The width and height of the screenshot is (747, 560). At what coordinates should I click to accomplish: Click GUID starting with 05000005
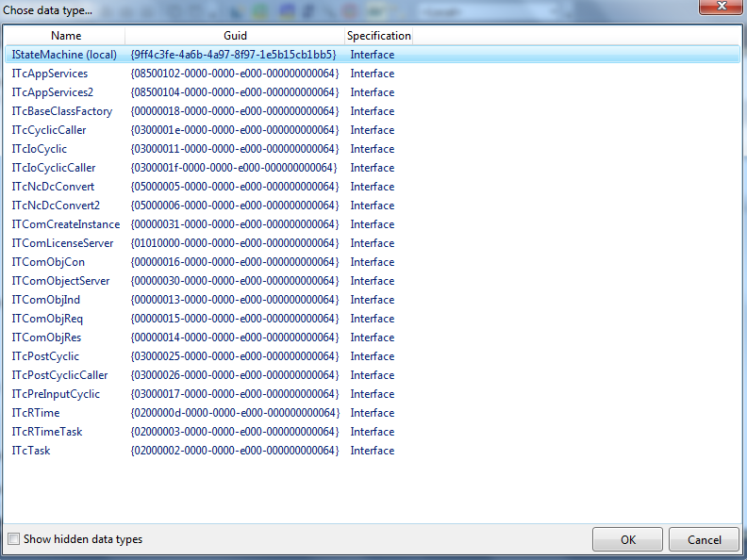tap(235, 187)
